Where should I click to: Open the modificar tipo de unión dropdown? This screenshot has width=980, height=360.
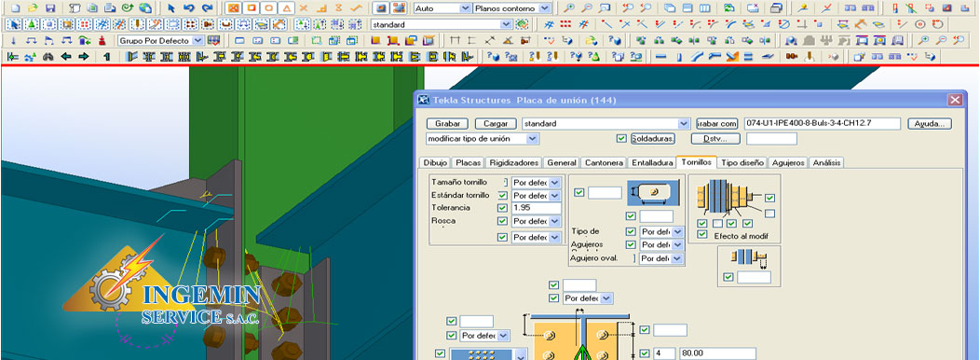click(x=533, y=138)
